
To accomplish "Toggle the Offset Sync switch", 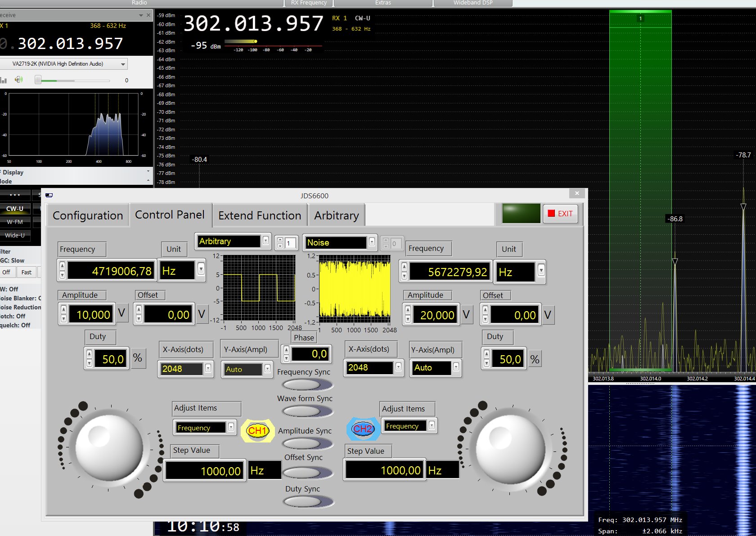I will (x=308, y=472).
